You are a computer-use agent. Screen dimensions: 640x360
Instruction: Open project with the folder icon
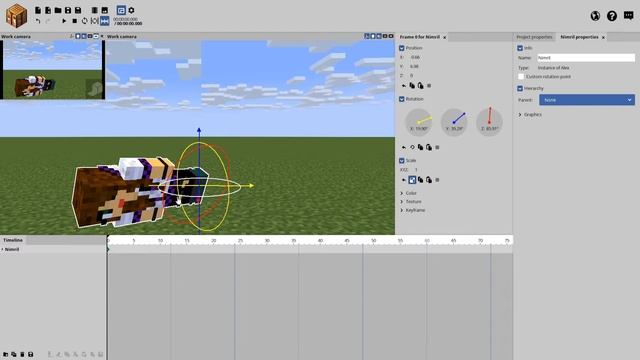click(58, 10)
